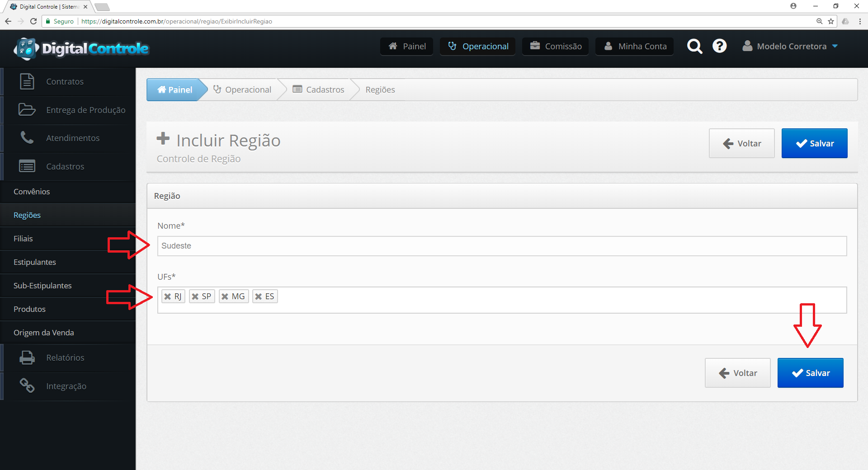The width and height of the screenshot is (868, 470).
Task: Open Estipulantes in the sidebar submenu
Action: pyautogui.click(x=68, y=262)
